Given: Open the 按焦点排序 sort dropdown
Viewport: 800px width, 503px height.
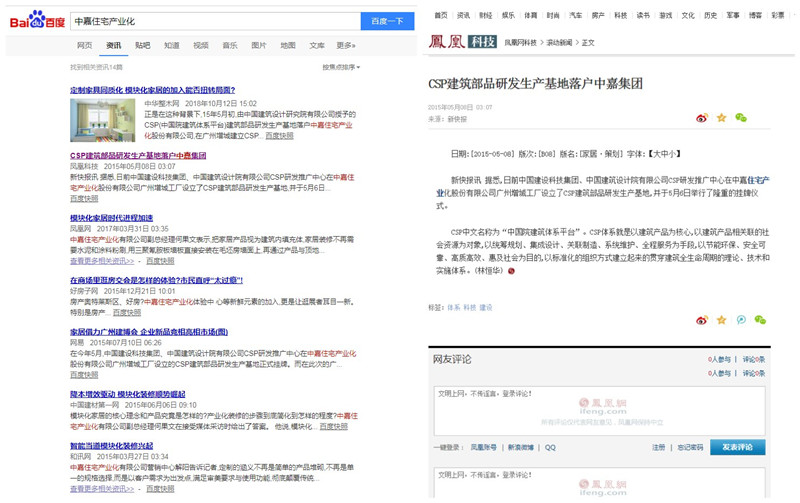Looking at the screenshot, I should 341,67.
